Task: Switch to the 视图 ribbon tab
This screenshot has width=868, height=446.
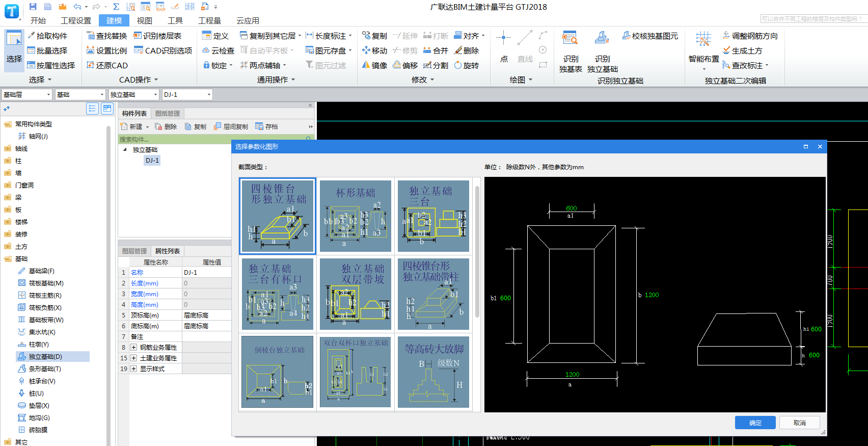Action: [x=145, y=20]
